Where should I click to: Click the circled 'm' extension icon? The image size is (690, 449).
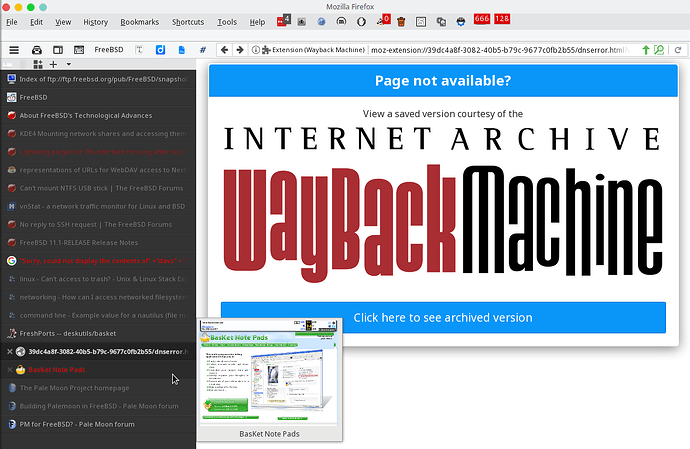coord(341,22)
